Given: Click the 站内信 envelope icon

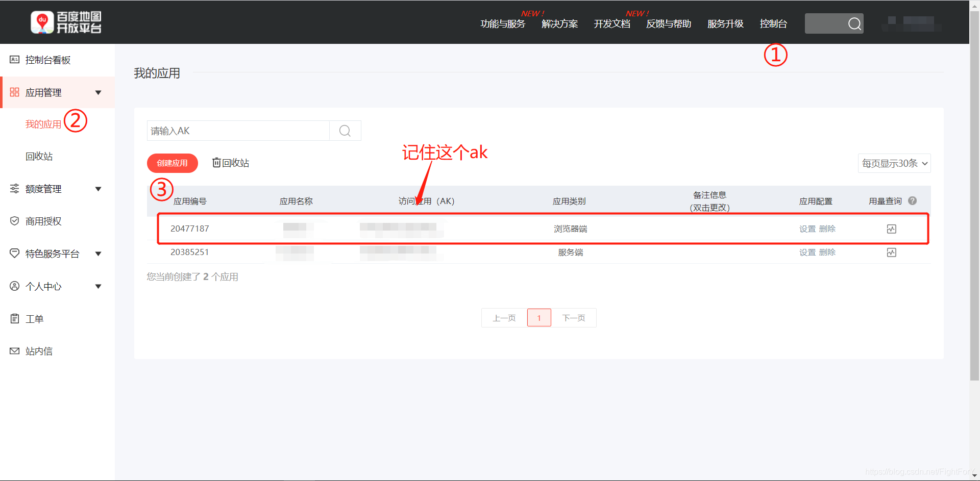Looking at the screenshot, I should point(15,351).
